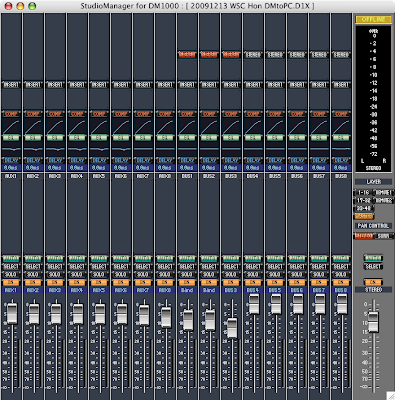Click the AUX1 fader knob
The height and width of the screenshot is (400, 395).
[x=12, y=313]
